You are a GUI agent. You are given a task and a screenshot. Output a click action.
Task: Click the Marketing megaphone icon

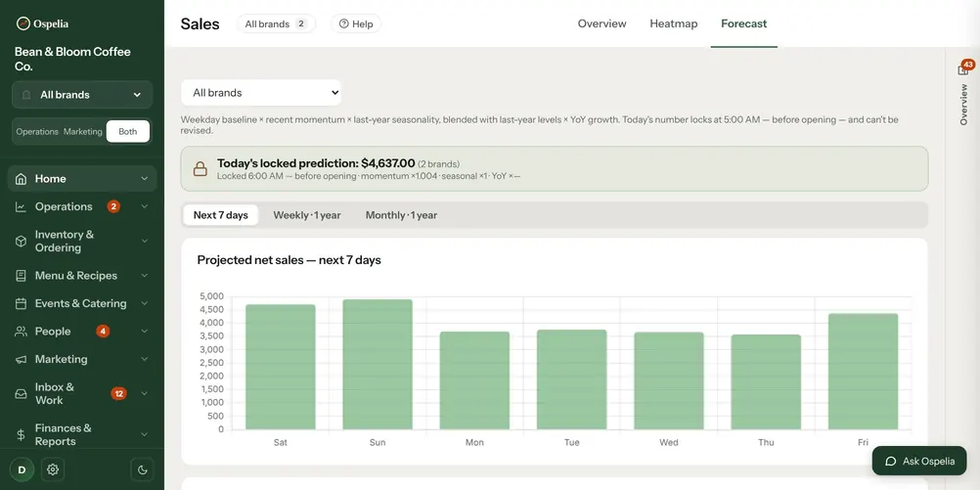21,359
